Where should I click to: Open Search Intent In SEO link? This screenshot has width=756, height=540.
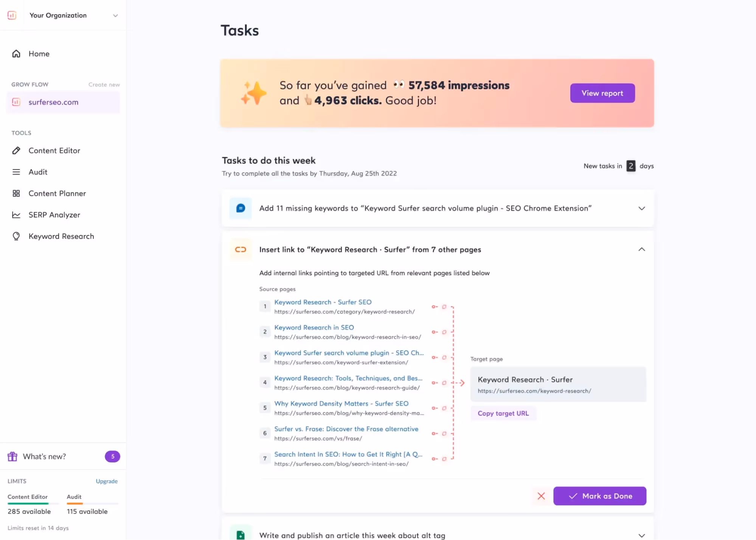(348, 454)
